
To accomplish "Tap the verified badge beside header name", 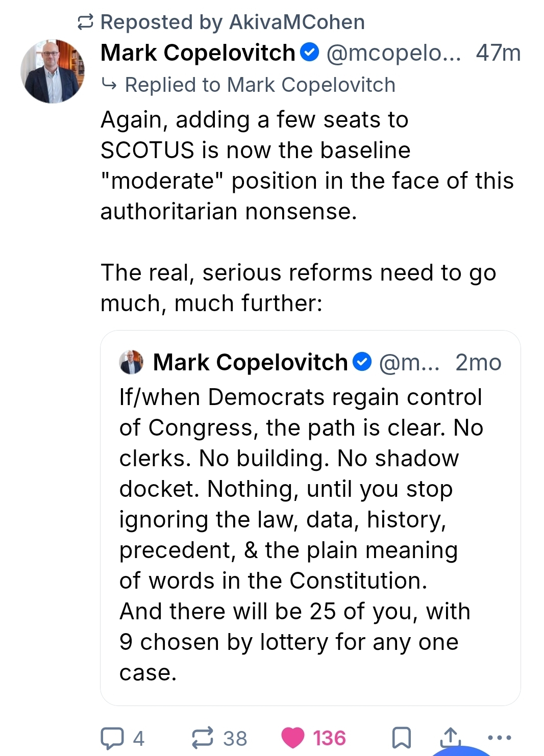I will click(x=310, y=53).
